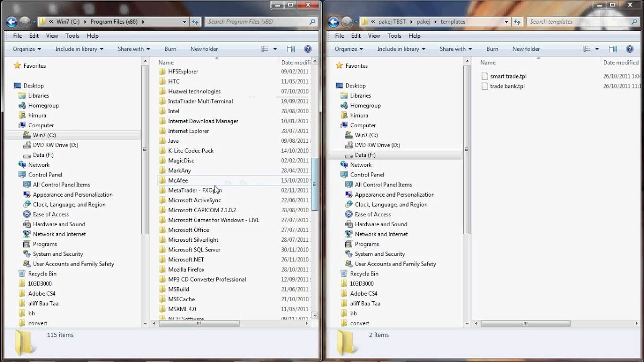This screenshot has width=644, height=362.
Task: Open view options arrow in Program Files window
Action: pos(275,49)
